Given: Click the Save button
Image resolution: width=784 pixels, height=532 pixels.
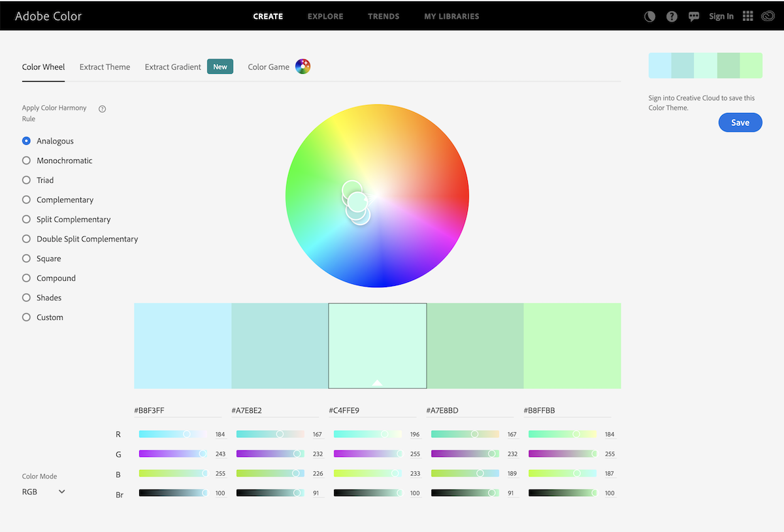Looking at the screenshot, I should pyautogui.click(x=740, y=122).
